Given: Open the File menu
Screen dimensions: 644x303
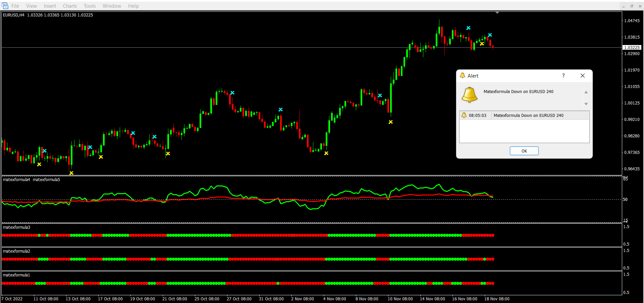Looking at the screenshot, I should 15,6.
